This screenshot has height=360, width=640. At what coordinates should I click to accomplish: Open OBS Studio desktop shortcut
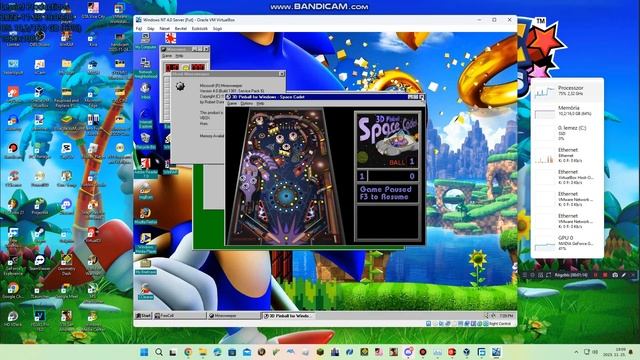(x=39, y=39)
